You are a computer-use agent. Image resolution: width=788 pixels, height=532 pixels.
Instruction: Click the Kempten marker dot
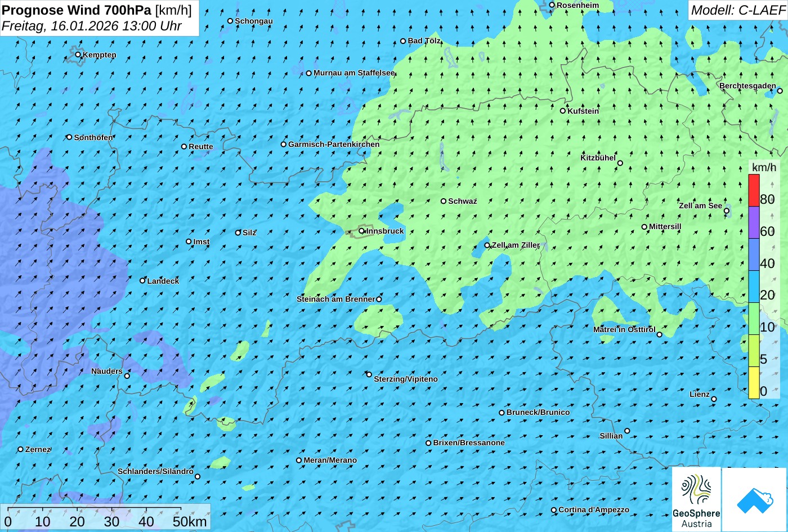coord(78,55)
